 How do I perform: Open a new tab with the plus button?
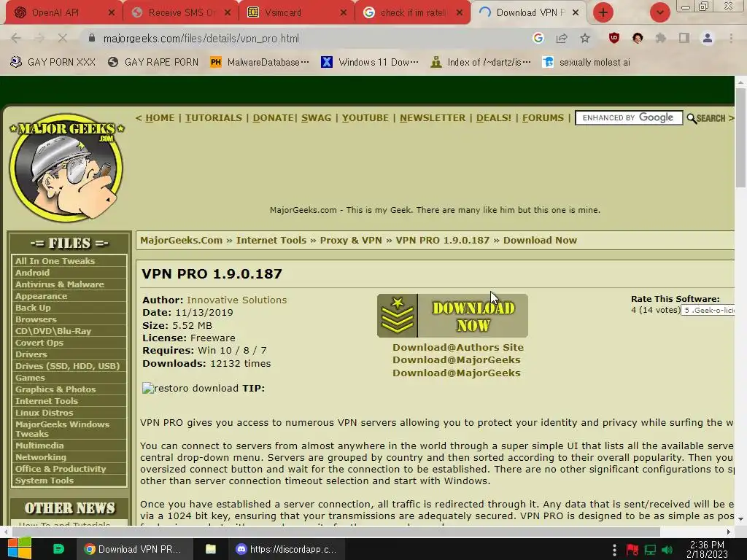point(603,12)
